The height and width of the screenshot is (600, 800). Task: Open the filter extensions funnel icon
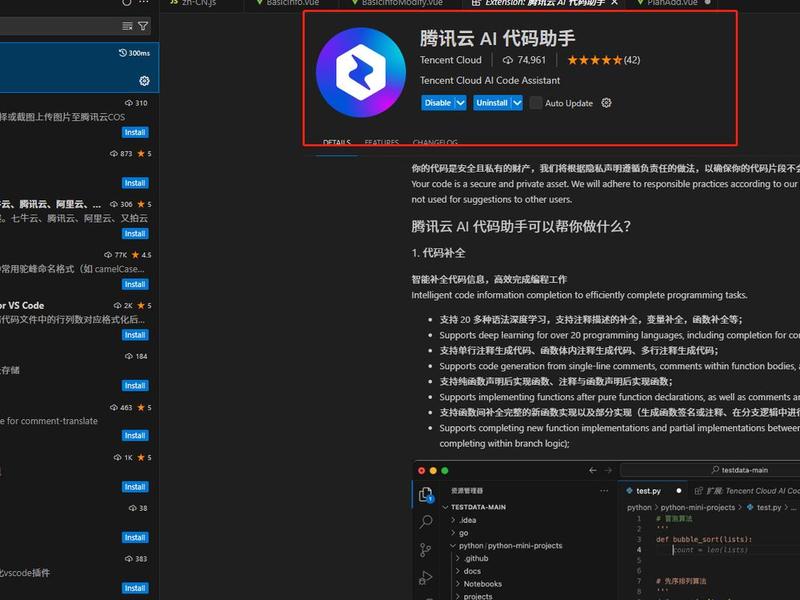tap(143, 26)
